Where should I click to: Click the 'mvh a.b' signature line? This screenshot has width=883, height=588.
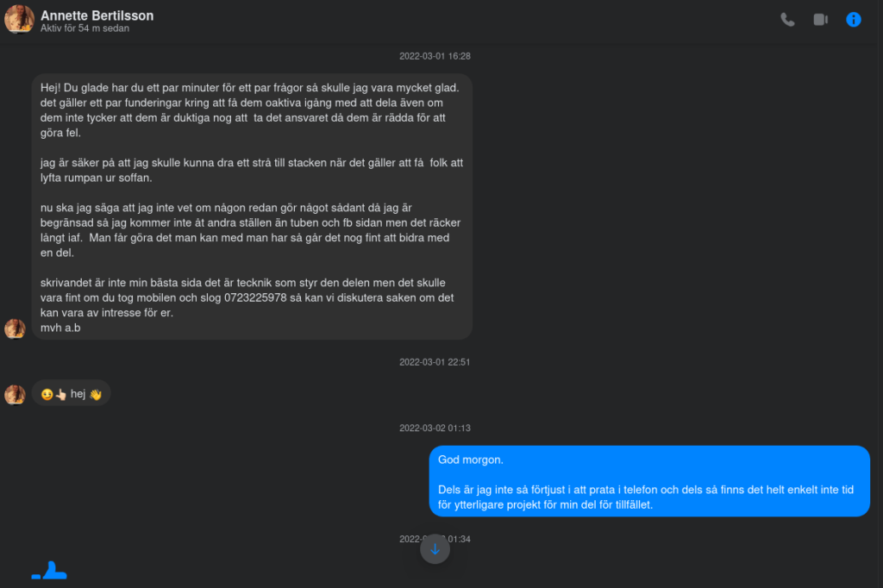60,328
